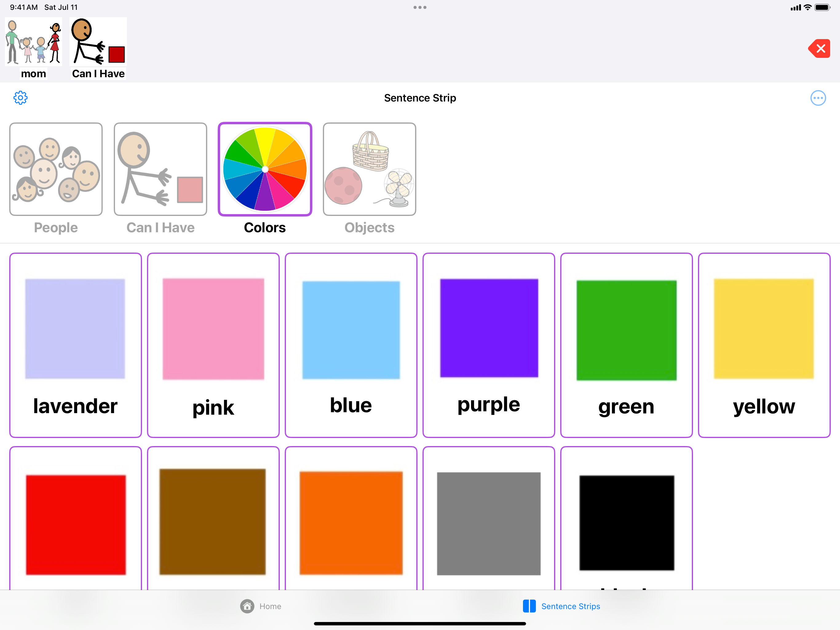The width and height of the screenshot is (840, 630).
Task: Tap the Wi-Fi status icon
Action: coord(808,7)
